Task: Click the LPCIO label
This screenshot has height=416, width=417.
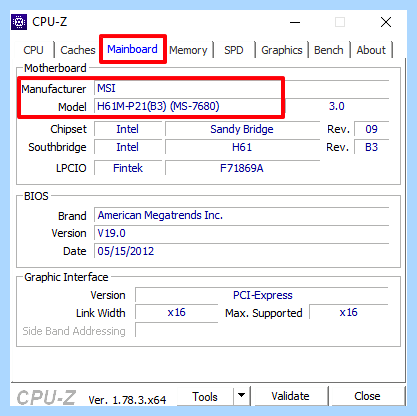Action: 71,168
